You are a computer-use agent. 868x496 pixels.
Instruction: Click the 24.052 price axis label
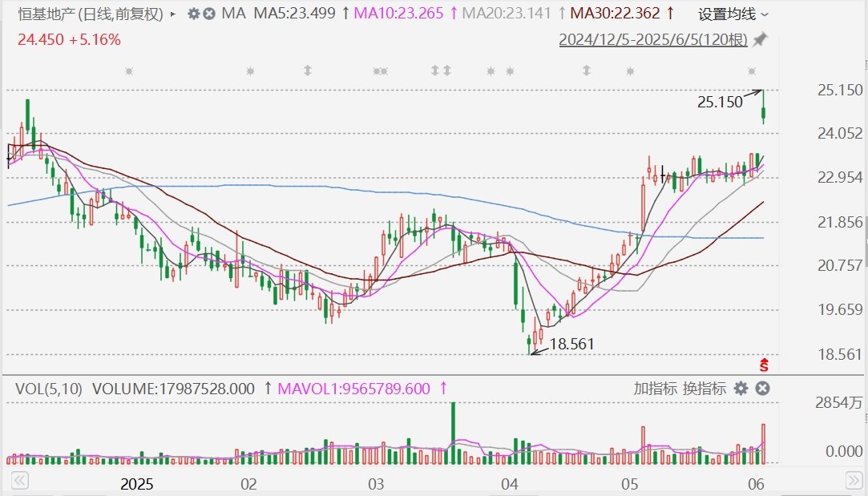click(840, 133)
